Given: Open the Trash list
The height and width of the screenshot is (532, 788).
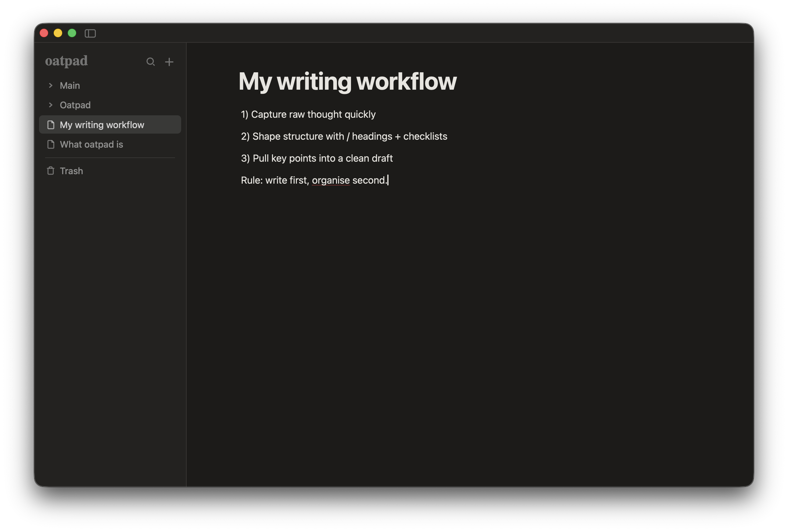Looking at the screenshot, I should 71,171.
